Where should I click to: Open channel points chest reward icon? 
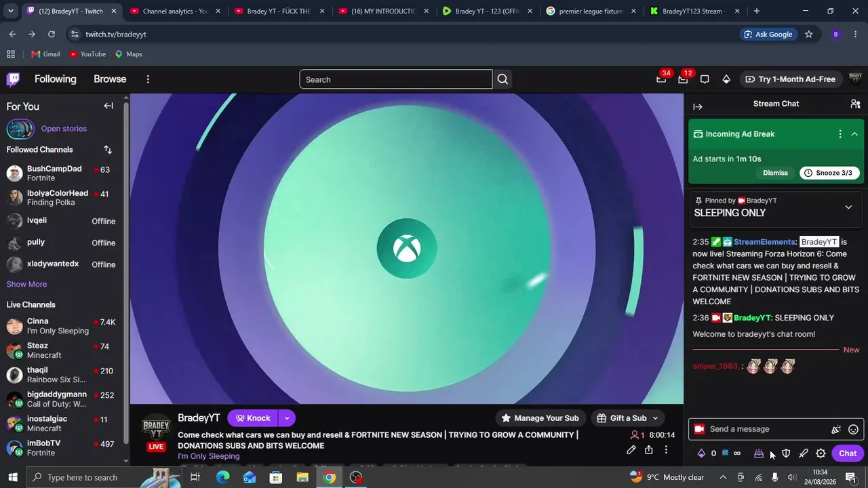759,453
